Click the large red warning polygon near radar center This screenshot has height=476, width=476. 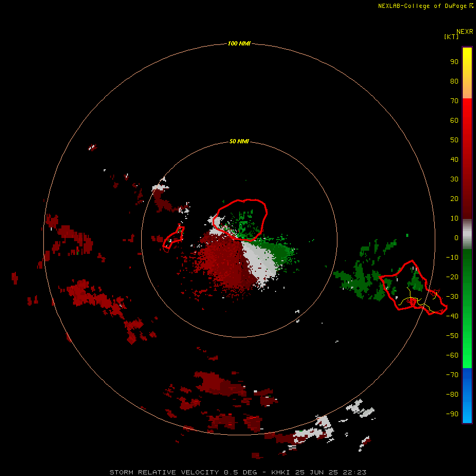click(240, 220)
